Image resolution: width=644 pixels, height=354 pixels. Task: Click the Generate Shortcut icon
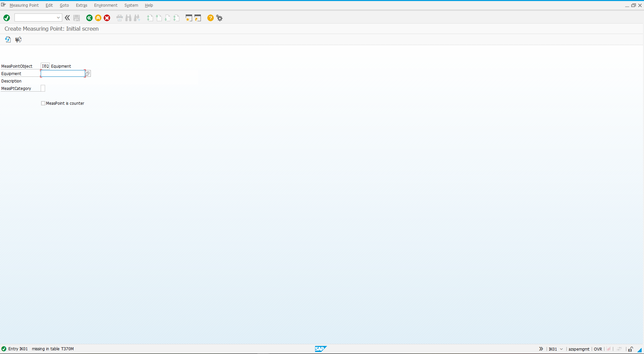tap(198, 18)
